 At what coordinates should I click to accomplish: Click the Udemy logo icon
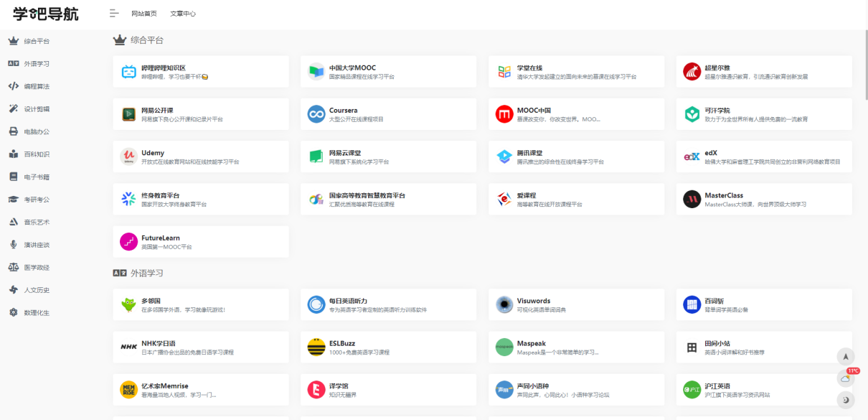[x=128, y=157]
